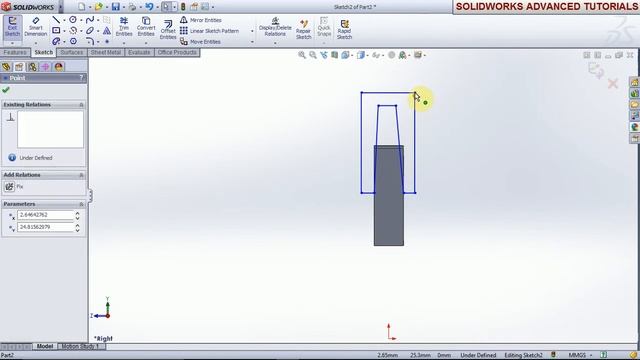Select the Spline sketch tool

(90, 20)
